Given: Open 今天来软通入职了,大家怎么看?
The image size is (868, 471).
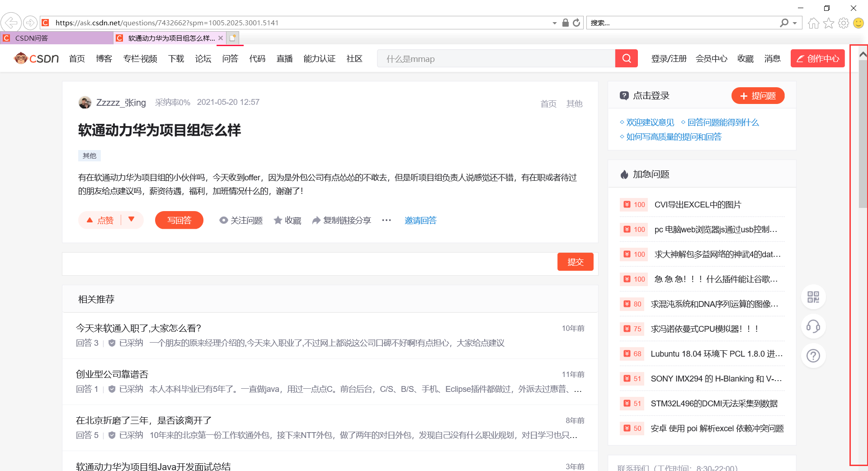Looking at the screenshot, I should (x=138, y=328).
